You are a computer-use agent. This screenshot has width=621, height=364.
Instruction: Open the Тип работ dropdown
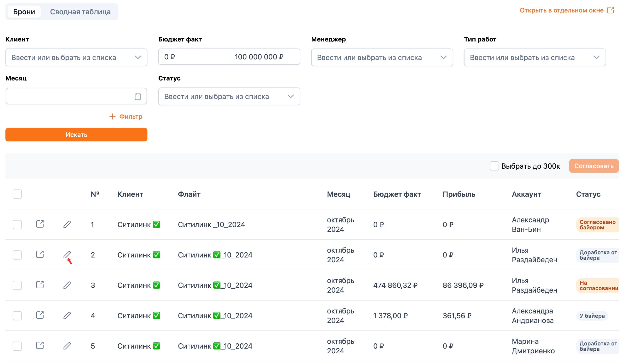(535, 57)
